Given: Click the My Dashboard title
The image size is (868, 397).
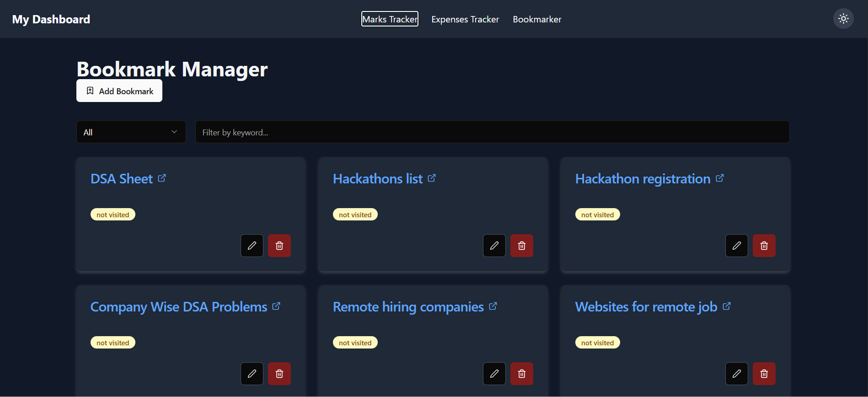Looking at the screenshot, I should [x=51, y=19].
